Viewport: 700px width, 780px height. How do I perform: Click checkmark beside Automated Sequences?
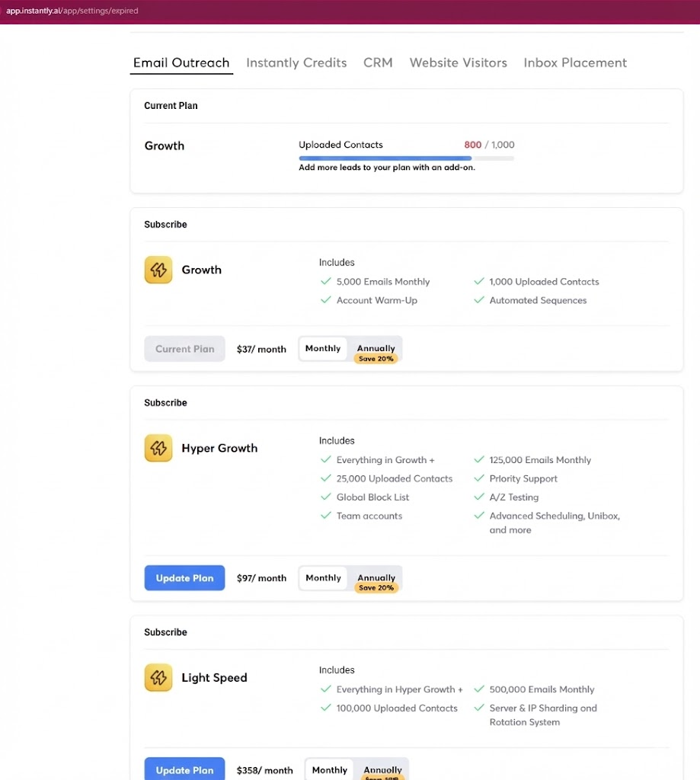(x=479, y=300)
